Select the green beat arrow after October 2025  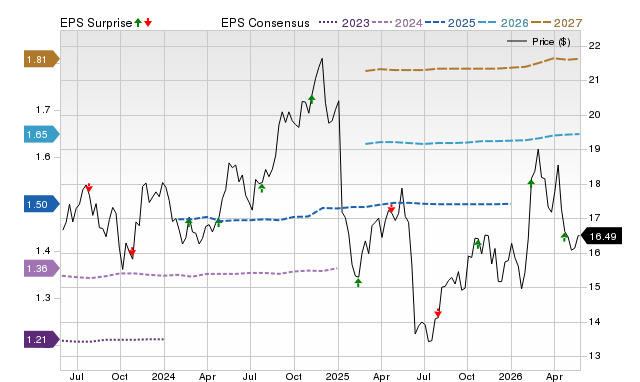(x=478, y=244)
